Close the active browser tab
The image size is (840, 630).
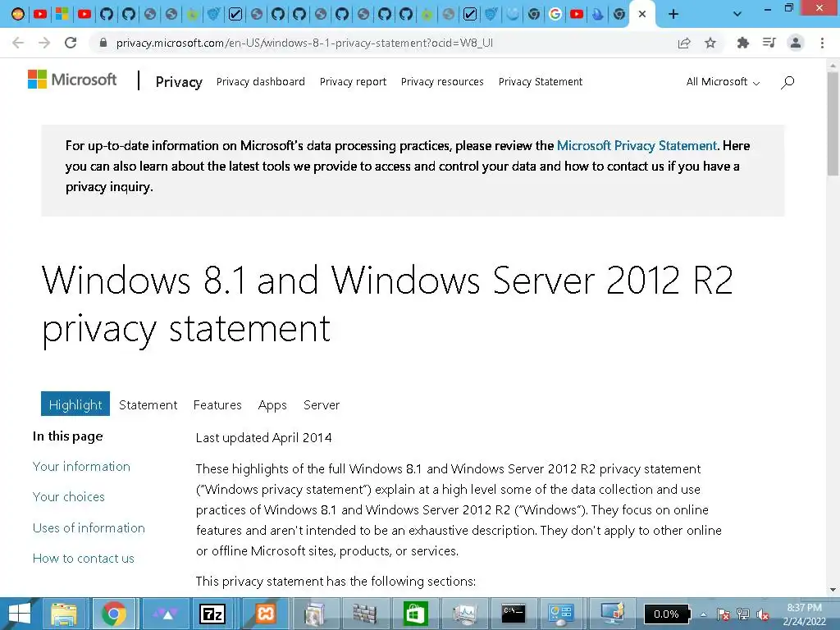pos(642,14)
